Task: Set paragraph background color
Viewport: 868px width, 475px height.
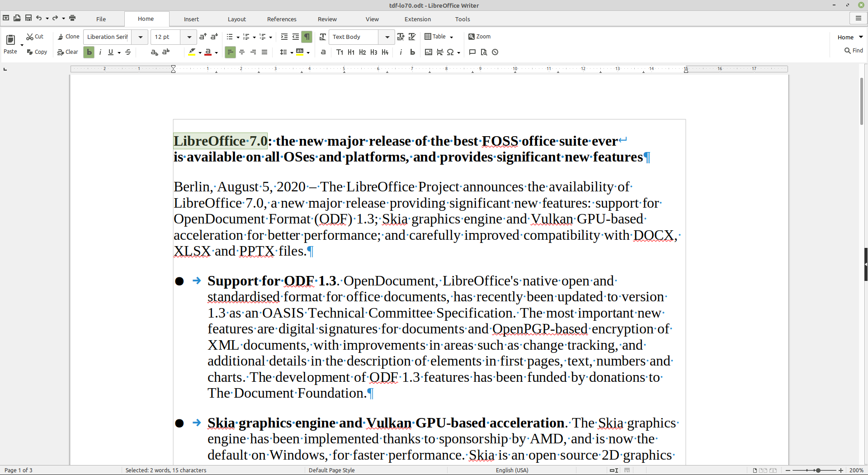Action: click(300, 52)
